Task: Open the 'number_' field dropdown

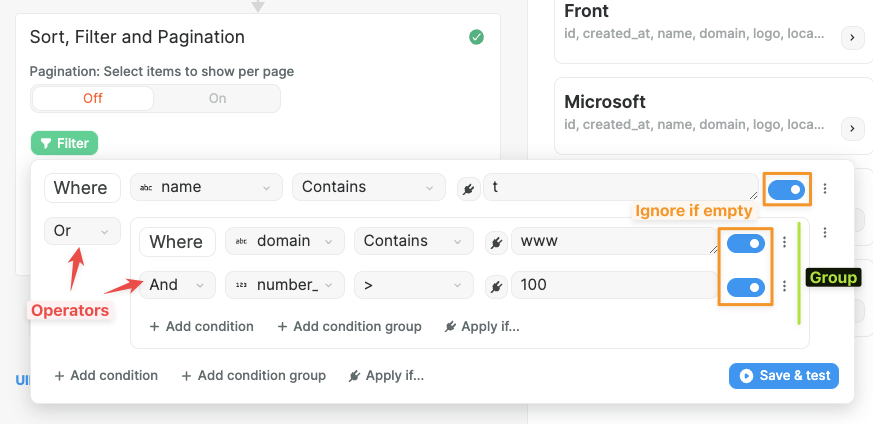Action: (285, 285)
